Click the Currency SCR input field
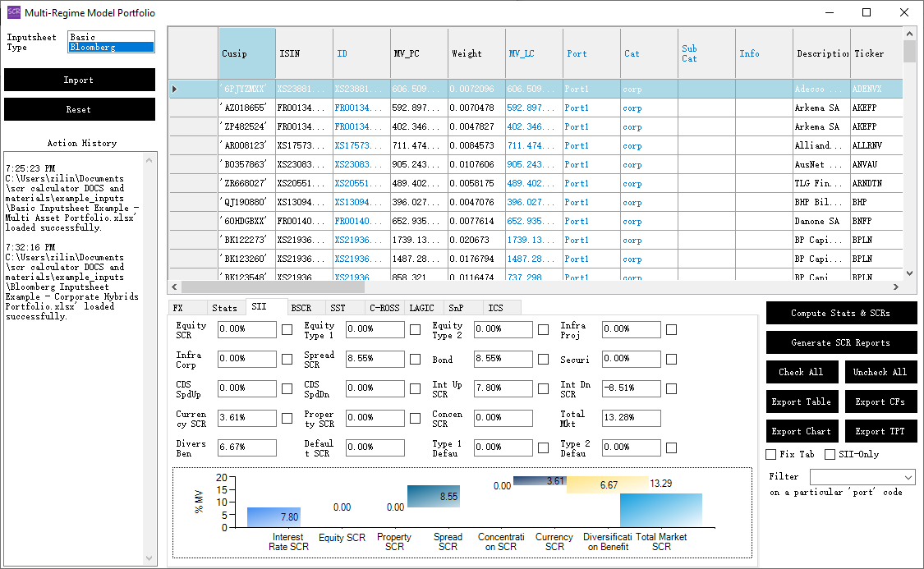 [x=246, y=418]
